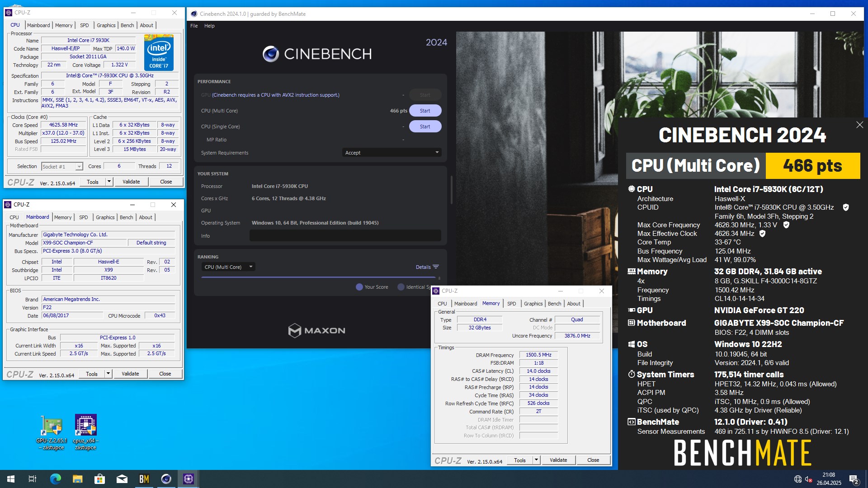This screenshot has height=488, width=868.
Task: Click Close button in Memory CPU-Z window
Action: click(x=593, y=460)
